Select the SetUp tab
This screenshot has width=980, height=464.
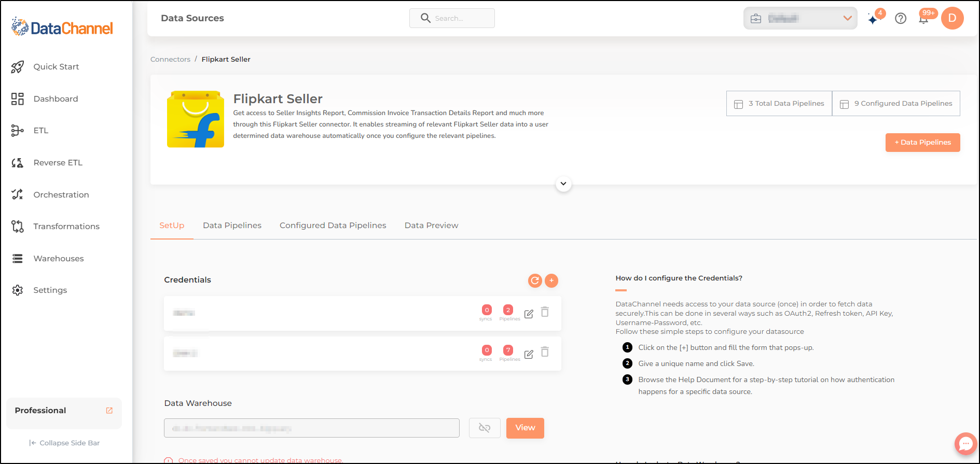click(172, 226)
